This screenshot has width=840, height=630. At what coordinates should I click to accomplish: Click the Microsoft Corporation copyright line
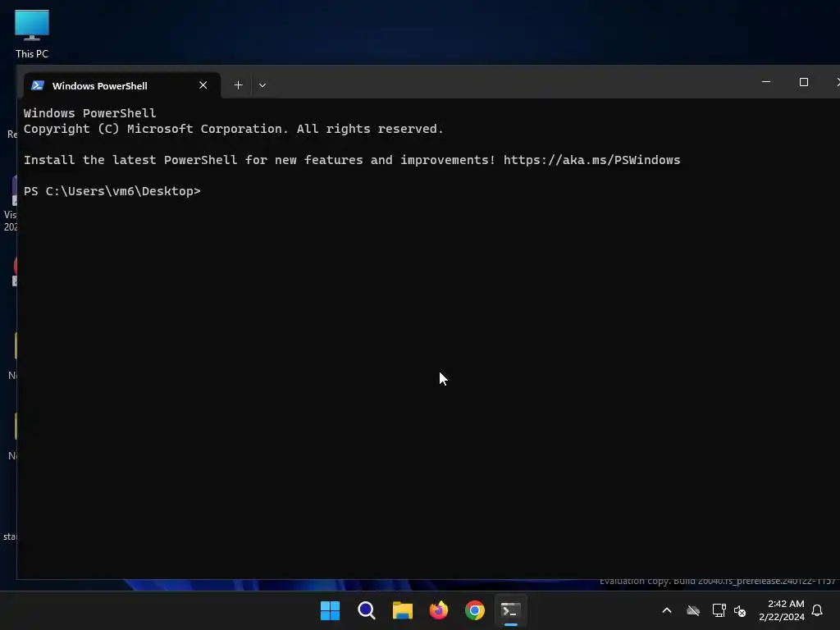click(x=234, y=129)
